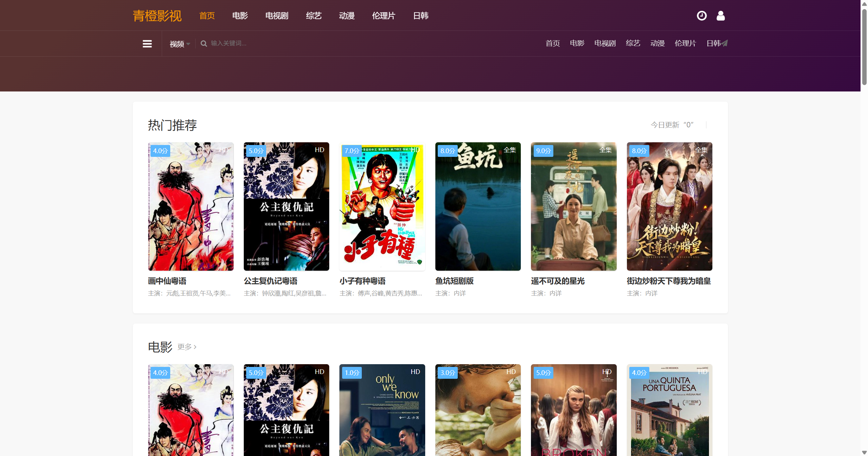The width and height of the screenshot is (868, 456).
Task: Click the 全集 badge on 鱼坑 poster
Action: 510,150
